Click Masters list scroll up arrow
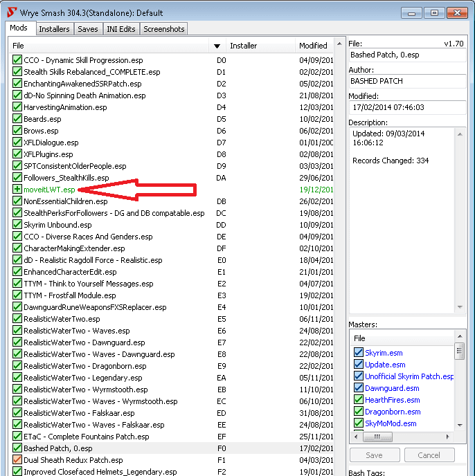Viewport: 475px width, 476px height. (x=460, y=336)
